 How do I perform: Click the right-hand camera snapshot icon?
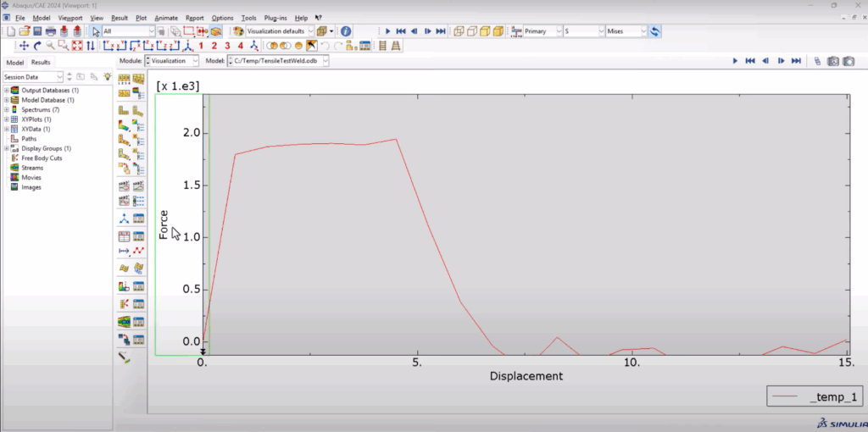click(x=849, y=61)
